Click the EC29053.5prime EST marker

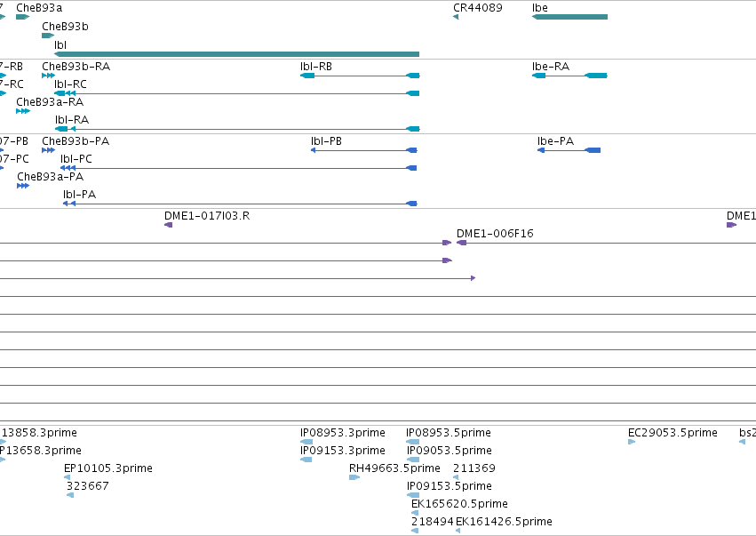coord(632,442)
